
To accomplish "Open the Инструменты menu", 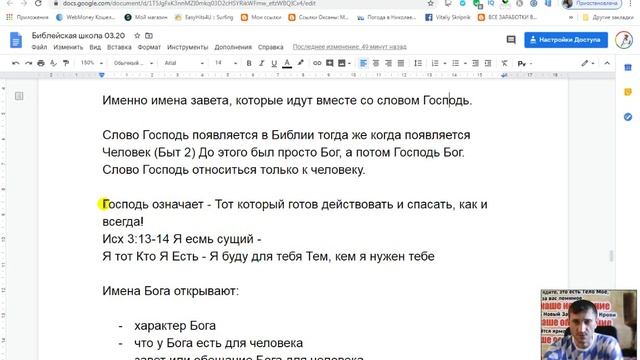I will (187, 47).
